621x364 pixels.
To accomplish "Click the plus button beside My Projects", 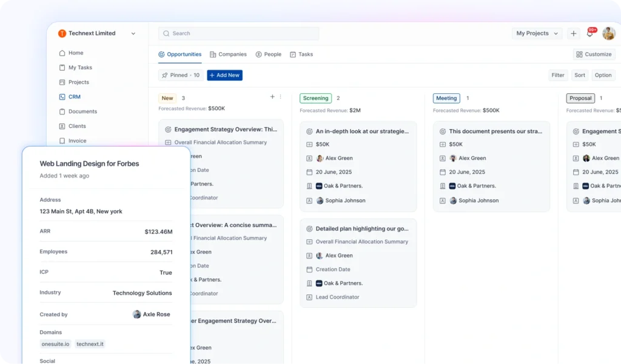I will tap(574, 34).
